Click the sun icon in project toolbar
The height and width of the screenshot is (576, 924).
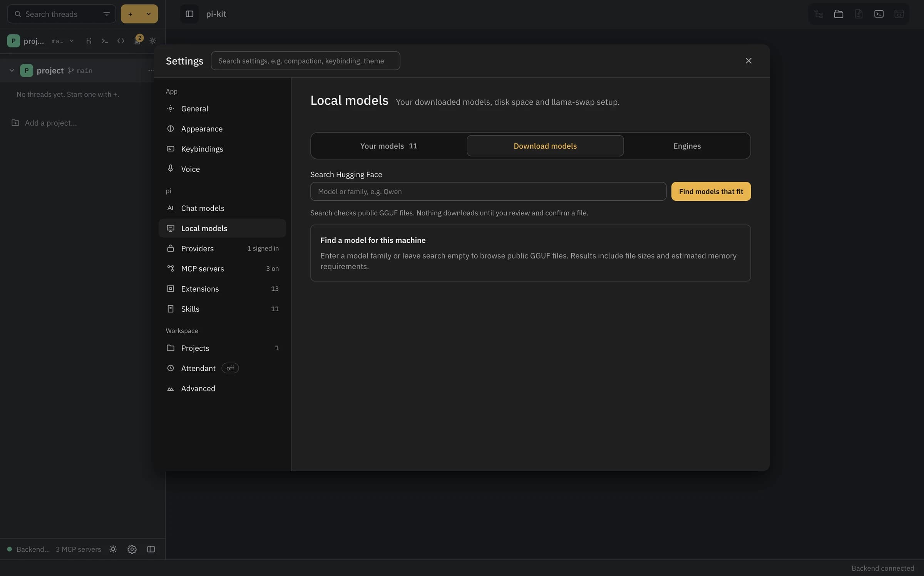[153, 41]
